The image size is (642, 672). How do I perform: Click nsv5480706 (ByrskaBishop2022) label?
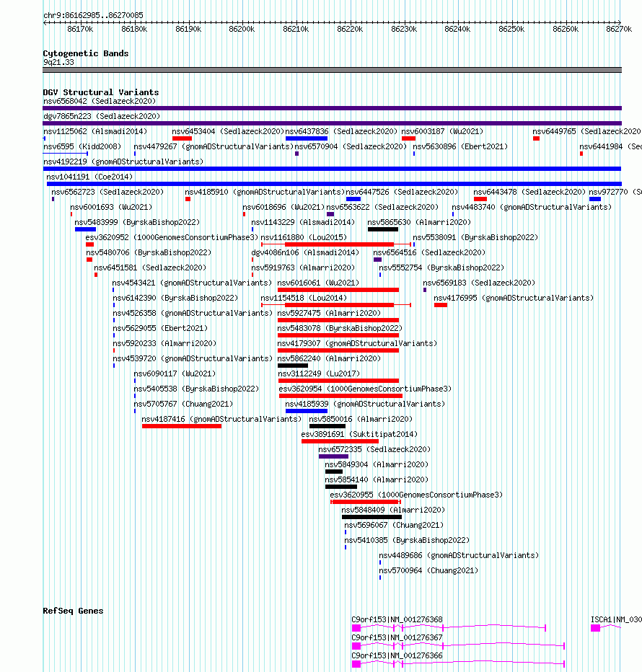coord(149,253)
